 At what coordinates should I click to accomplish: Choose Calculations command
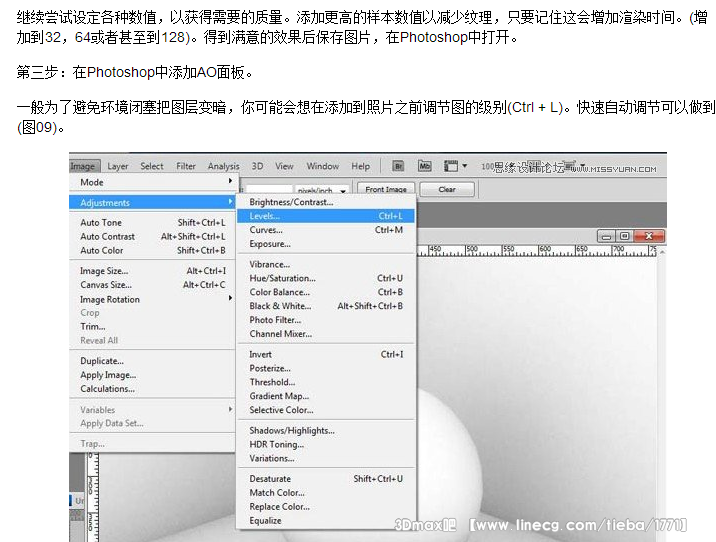point(152,389)
